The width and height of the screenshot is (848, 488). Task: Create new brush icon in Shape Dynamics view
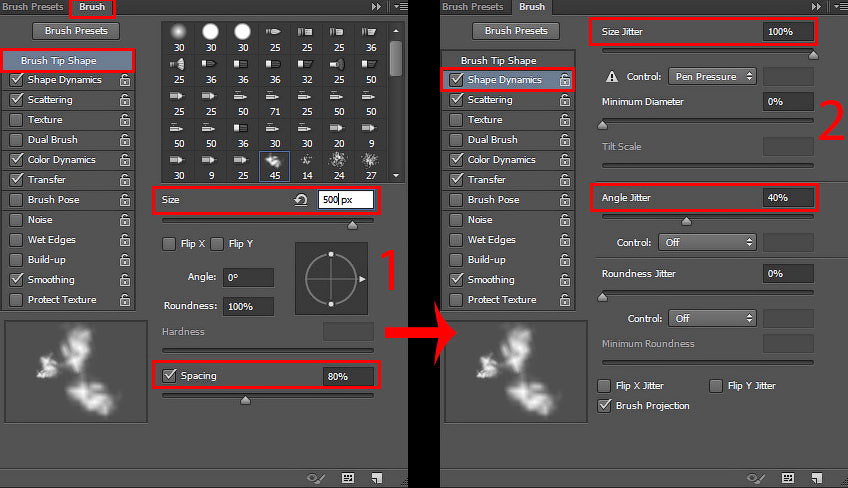(x=817, y=478)
